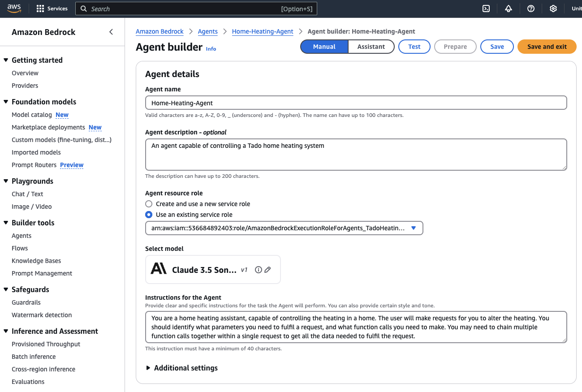Screen dimensions: 582x392
Task: Collapse the Builder tools section
Action: pyautogui.click(x=6, y=223)
